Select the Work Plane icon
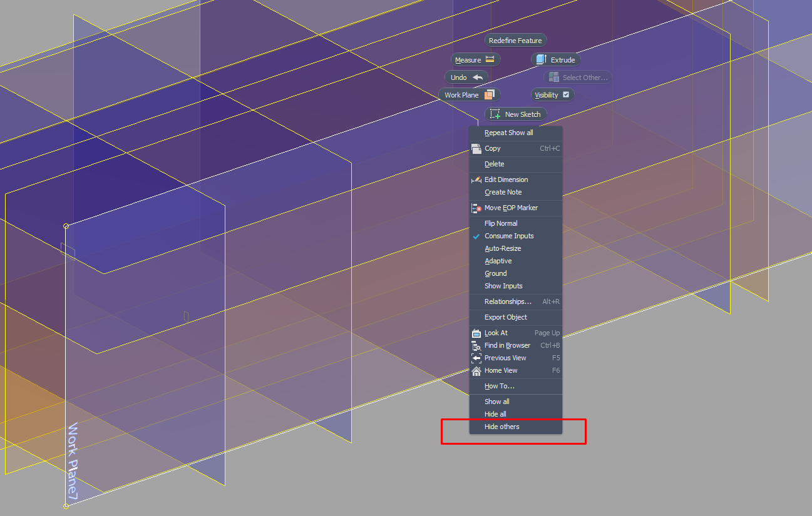Image resolution: width=812 pixels, height=516 pixels. click(488, 95)
